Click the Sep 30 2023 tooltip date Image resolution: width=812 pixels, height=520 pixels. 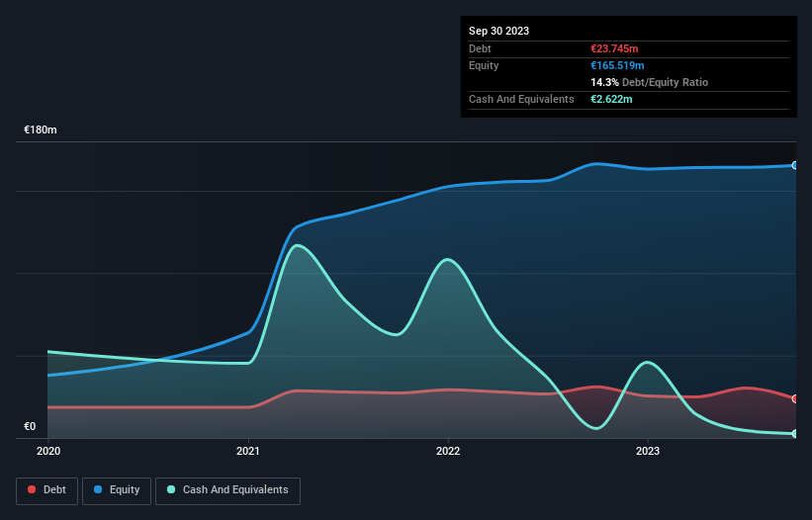pos(498,31)
